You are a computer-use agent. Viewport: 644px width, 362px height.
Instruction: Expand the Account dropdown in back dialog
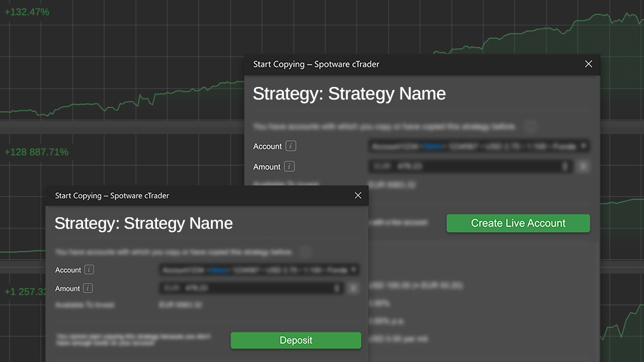click(478, 146)
